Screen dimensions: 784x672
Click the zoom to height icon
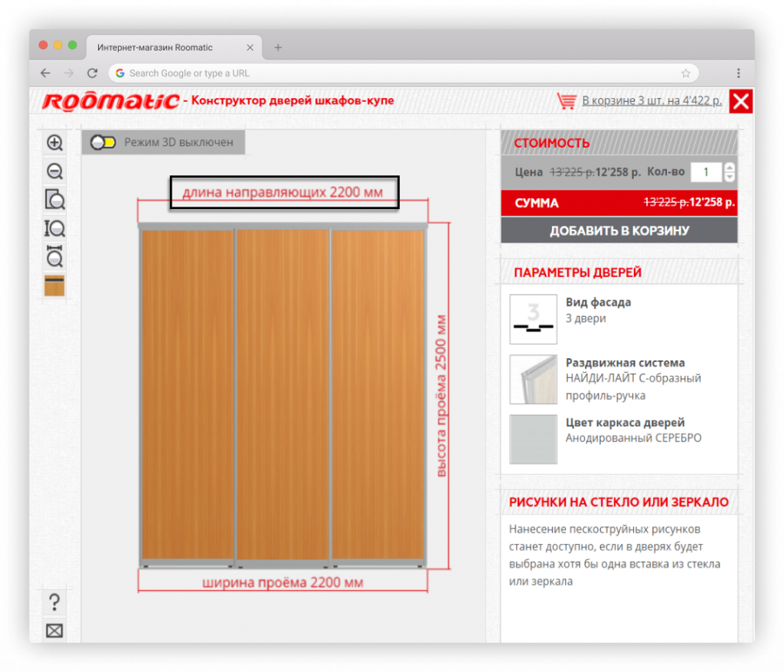click(x=54, y=228)
